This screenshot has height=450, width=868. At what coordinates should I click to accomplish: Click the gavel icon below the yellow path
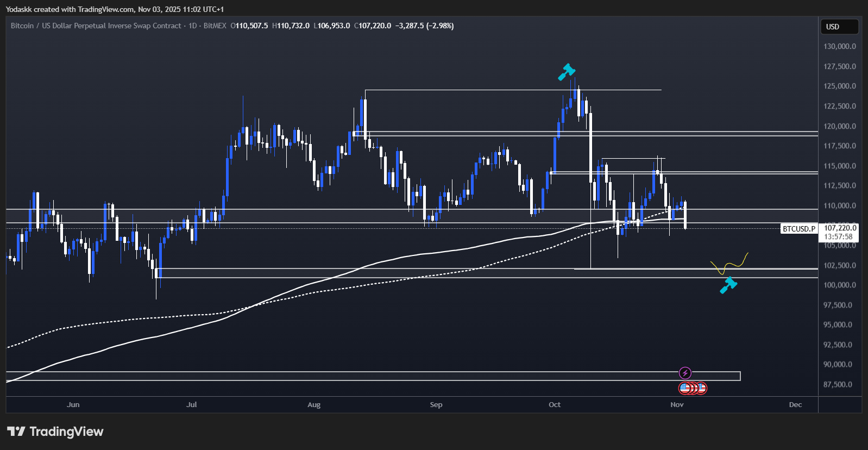tap(728, 285)
